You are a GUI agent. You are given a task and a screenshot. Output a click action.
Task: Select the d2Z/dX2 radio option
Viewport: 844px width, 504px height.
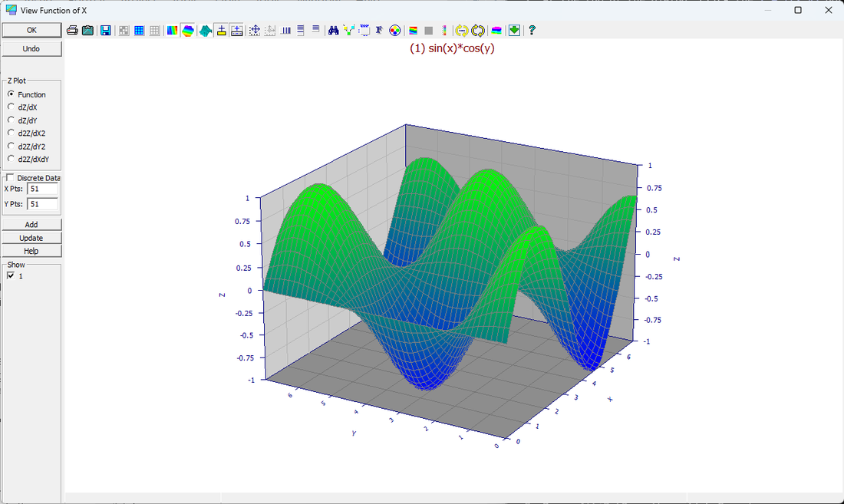(11, 133)
